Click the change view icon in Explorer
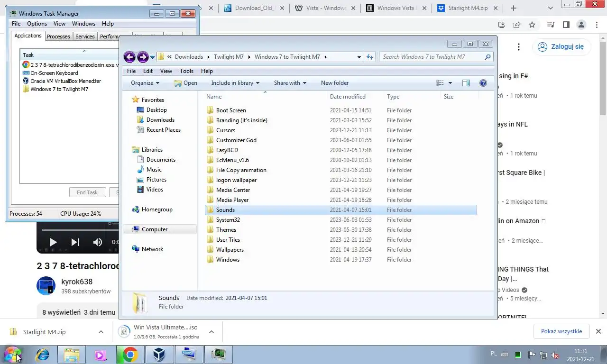Image resolution: width=607 pixels, height=364 pixels. pyautogui.click(x=440, y=83)
